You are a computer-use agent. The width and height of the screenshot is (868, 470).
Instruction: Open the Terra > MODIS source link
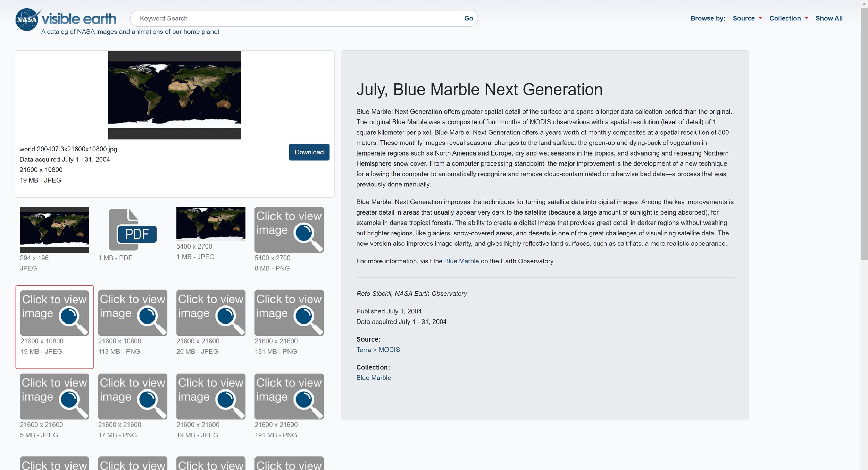[x=378, y=350]
